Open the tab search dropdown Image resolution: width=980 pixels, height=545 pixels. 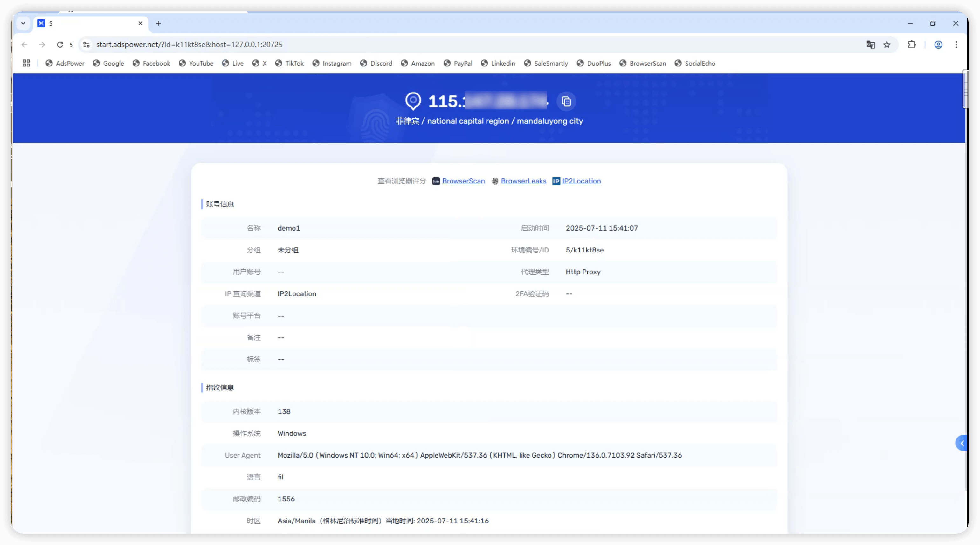point(23,23)
